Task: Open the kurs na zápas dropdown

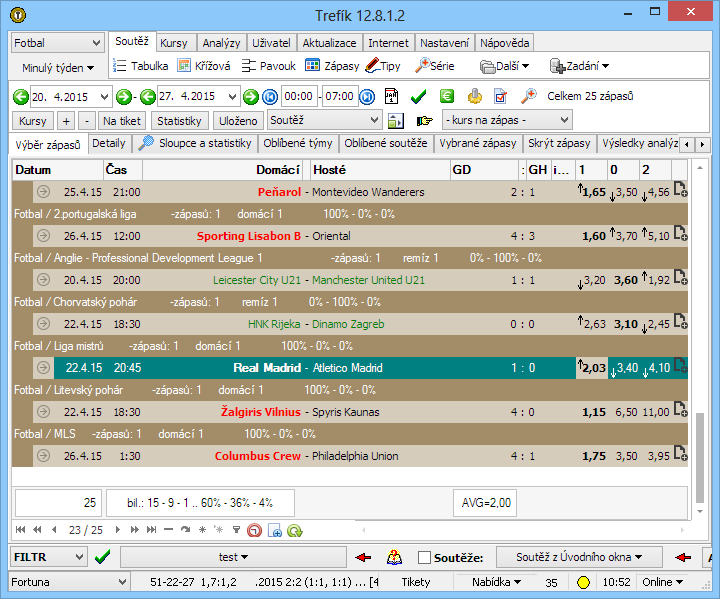Action: click(507, 120)
